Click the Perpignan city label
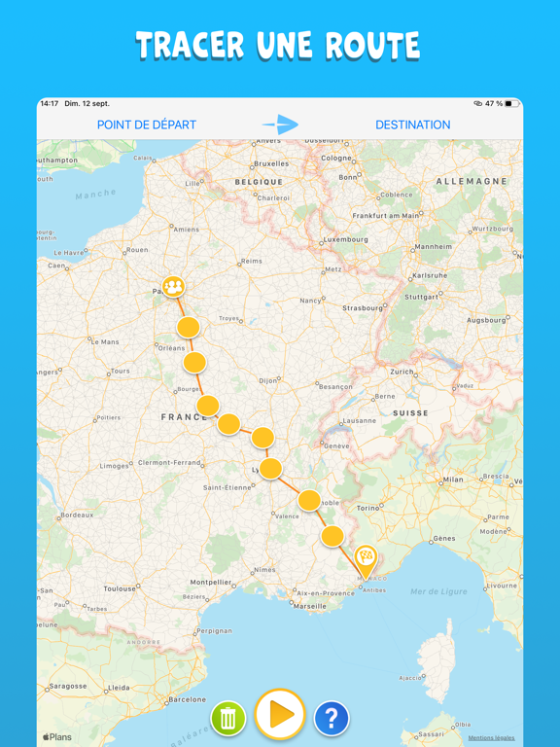This screenshot has width=560, height=747. pos(214,630)
